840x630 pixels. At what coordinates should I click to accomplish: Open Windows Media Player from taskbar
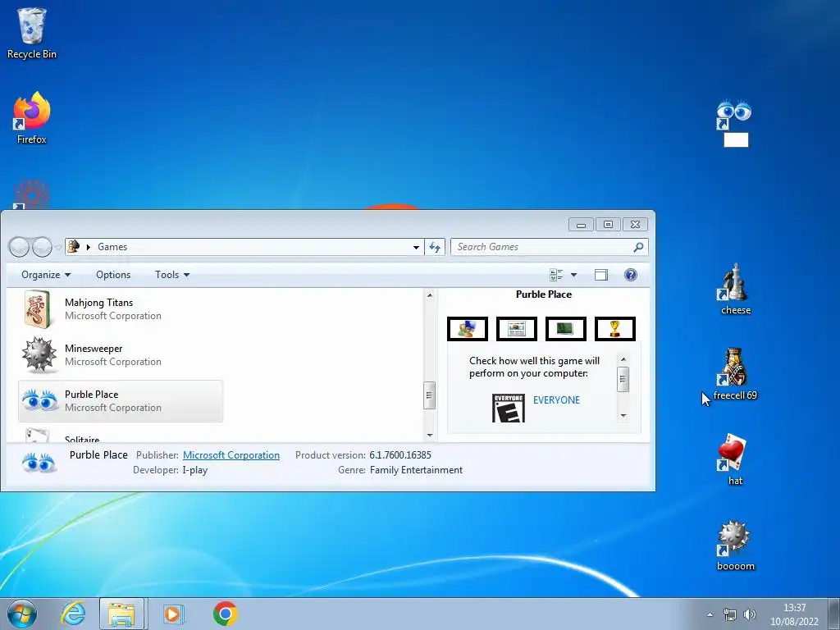[x=172, y=614]
